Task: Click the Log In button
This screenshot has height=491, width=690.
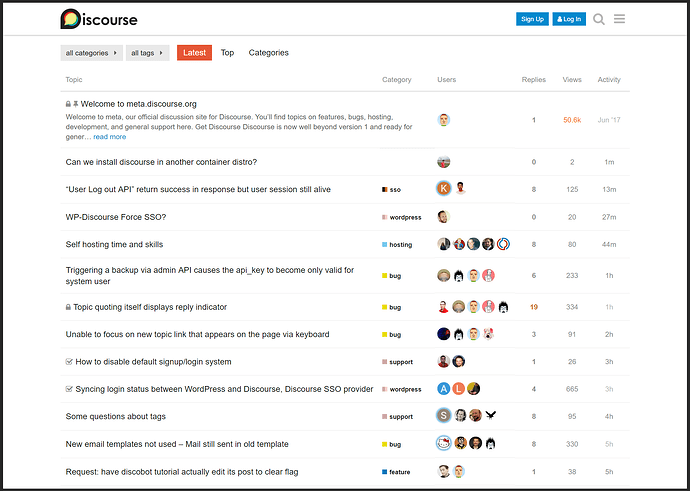Action: tap(569, 19)
